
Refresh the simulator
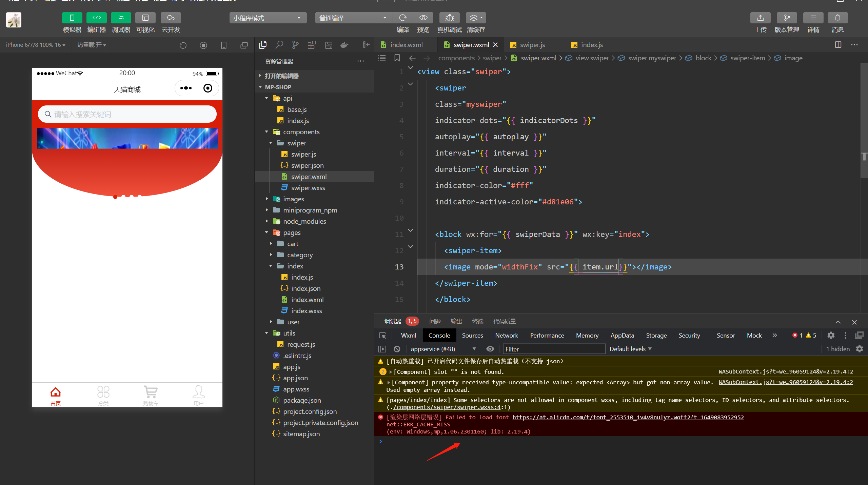(183, 45)
